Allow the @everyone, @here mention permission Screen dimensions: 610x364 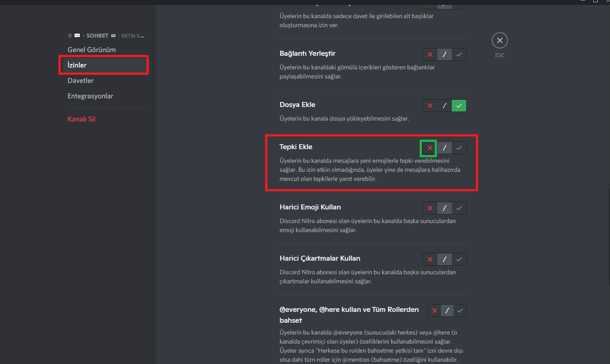click(x=460, y=311)
